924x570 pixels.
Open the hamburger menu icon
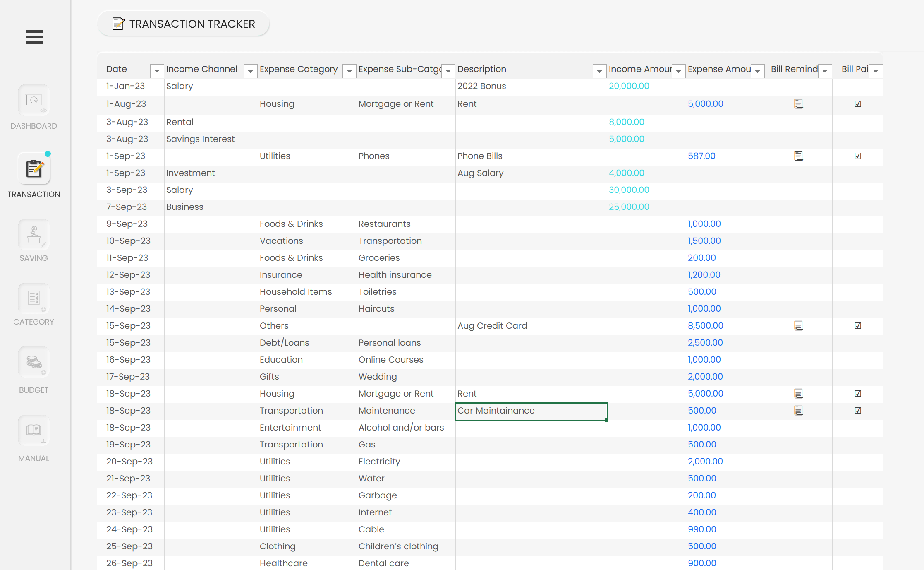click(x=34, y=37)
